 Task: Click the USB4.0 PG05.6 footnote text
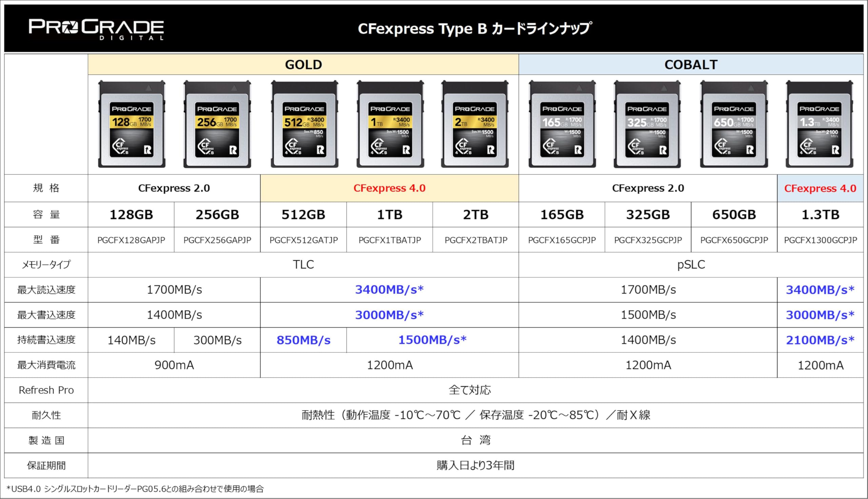pyautogui.click(x=135, y=489)
